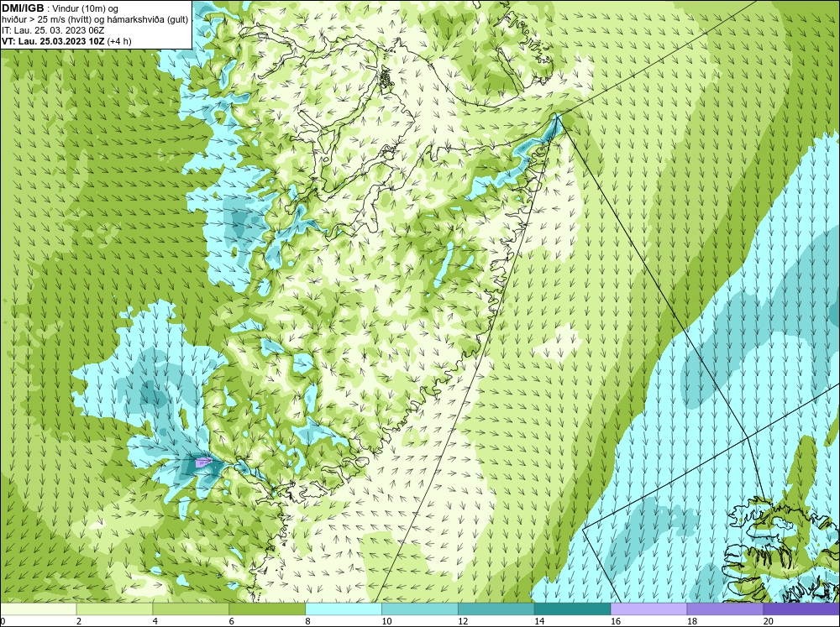
Task: Click the 12–14 teal legend swatch
Action: (496, 609)
